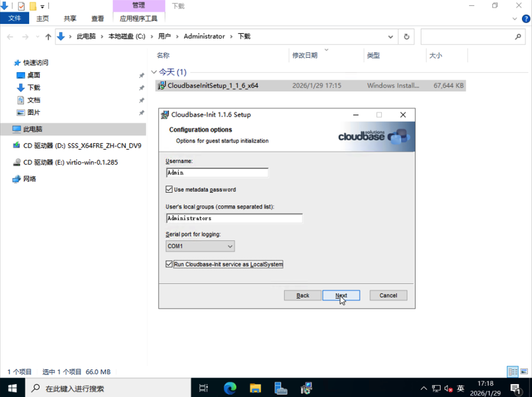Open File Explorer from the taskbar

pyautogui.click(x=255, y=388)
